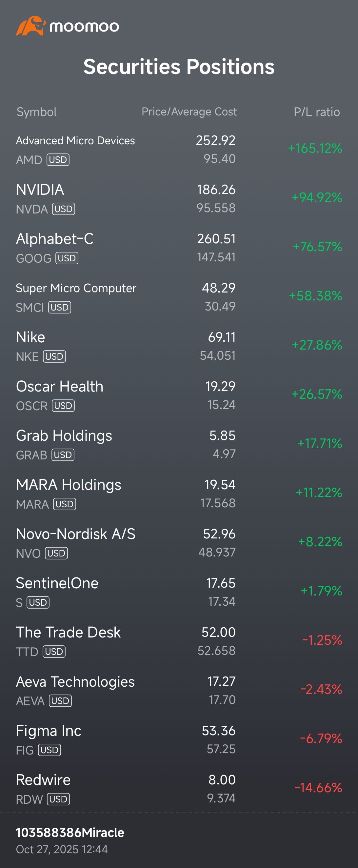Select the Grab Holdings position
The width and height of the screenshot is (358, 868).
click(64, 436)
